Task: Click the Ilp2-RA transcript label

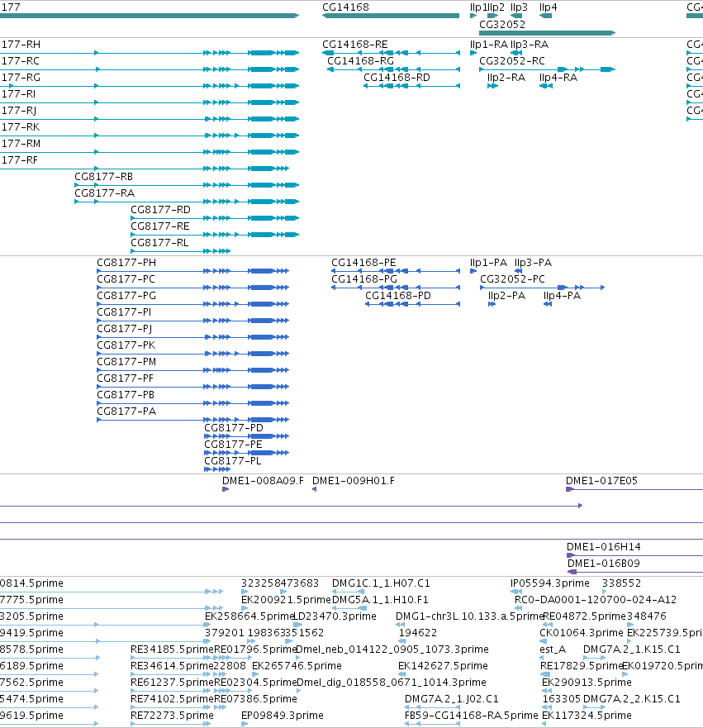Action: (506, 78)
